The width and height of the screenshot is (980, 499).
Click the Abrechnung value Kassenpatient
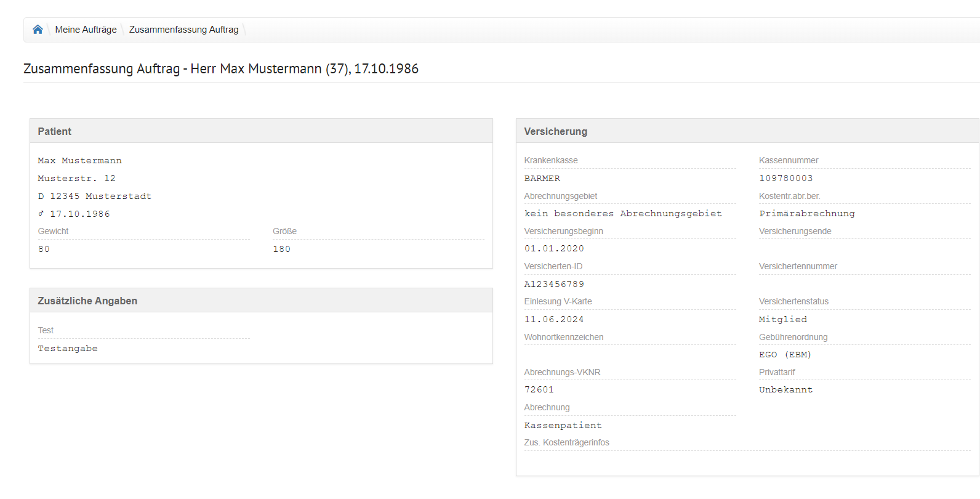tap(563, 426)
